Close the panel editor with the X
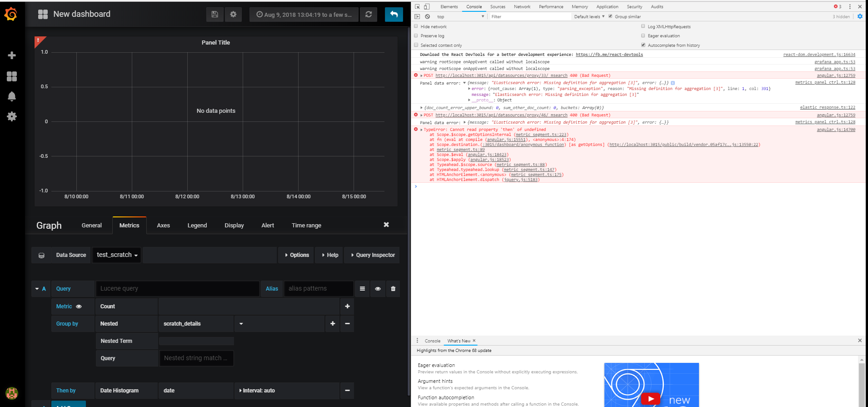The height and width of the screenshot is (407, 868). (x=386, y=225)
